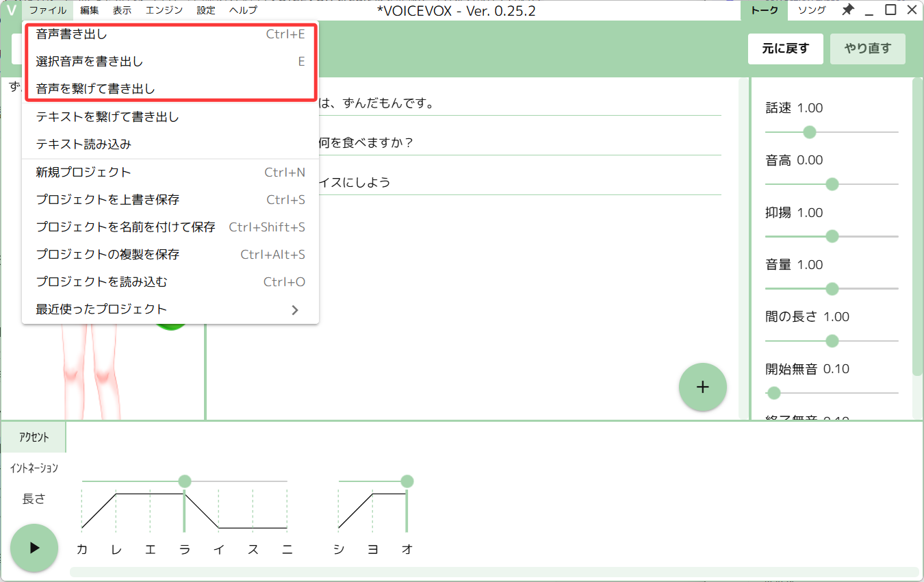Screen dimensions: 924x582
Task: Click the plus button to add text line
Action: pyautogui.click(x=702, y=387)
